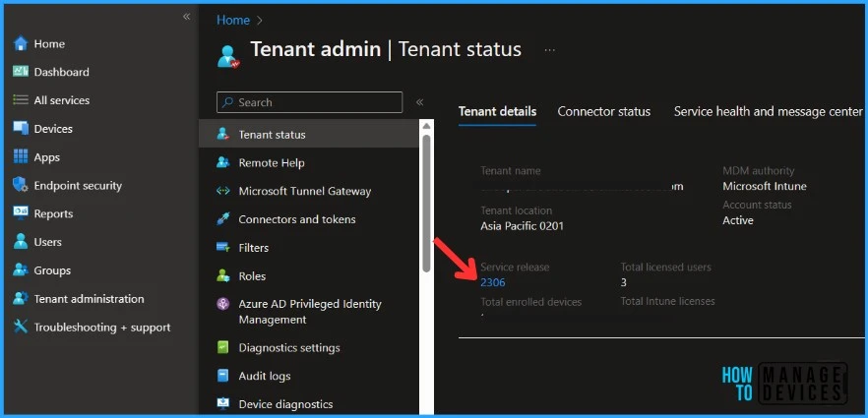Image resolution: width=868 pixels, height=418 pixels.
Task: Click the Tenant admin header icon
Action: [x=228, y=56]
